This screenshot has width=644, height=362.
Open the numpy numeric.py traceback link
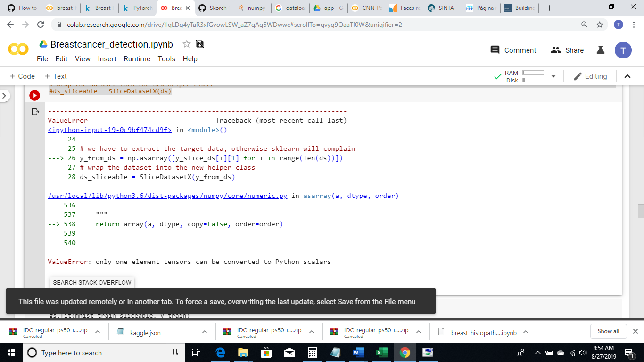pyautogui.click(x=167, y=196)
